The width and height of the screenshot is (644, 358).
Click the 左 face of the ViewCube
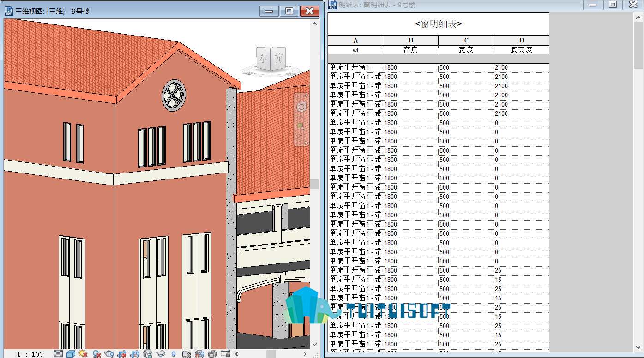click(x=263, y=59)
